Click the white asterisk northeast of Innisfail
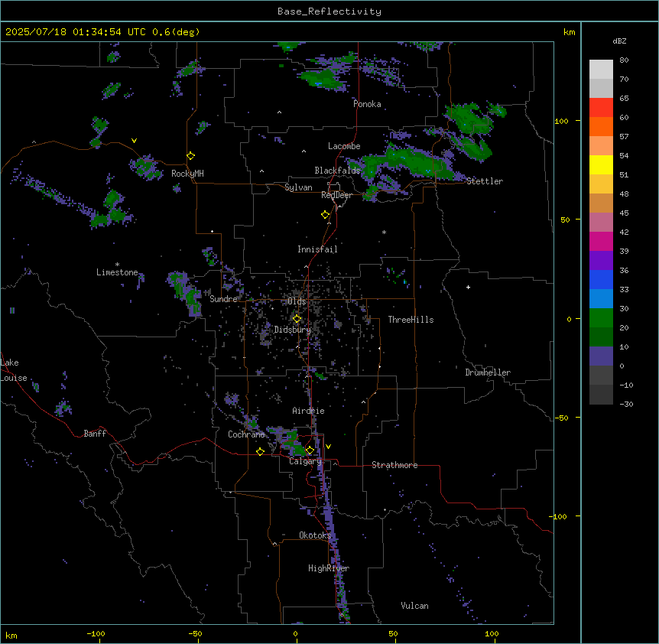 pos(384,232)
